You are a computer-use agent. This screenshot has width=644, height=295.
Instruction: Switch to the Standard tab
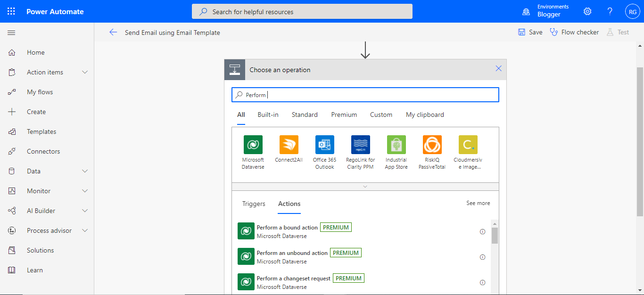(x=305, y=115)
